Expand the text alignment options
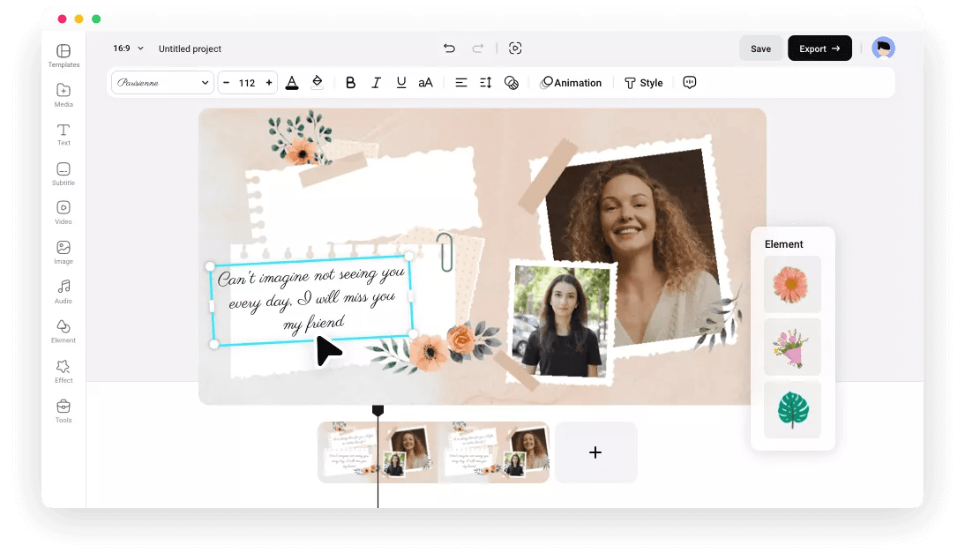 point(461,82)
